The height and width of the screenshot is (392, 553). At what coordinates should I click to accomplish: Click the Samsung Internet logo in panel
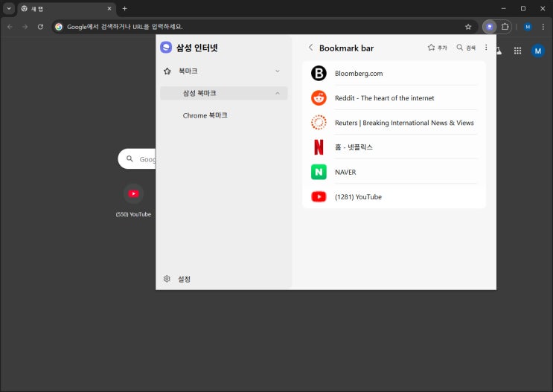tap(166, 48)
